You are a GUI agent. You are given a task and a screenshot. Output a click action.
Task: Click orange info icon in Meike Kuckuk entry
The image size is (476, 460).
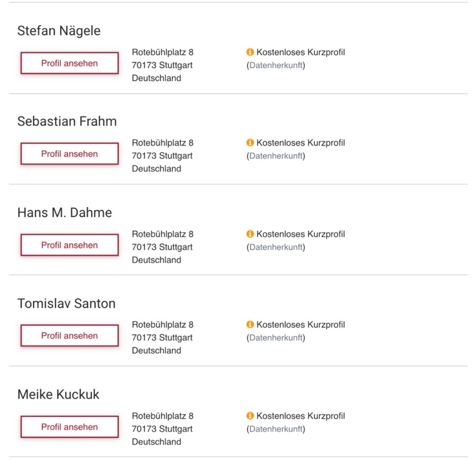click(x=250, y=416)
